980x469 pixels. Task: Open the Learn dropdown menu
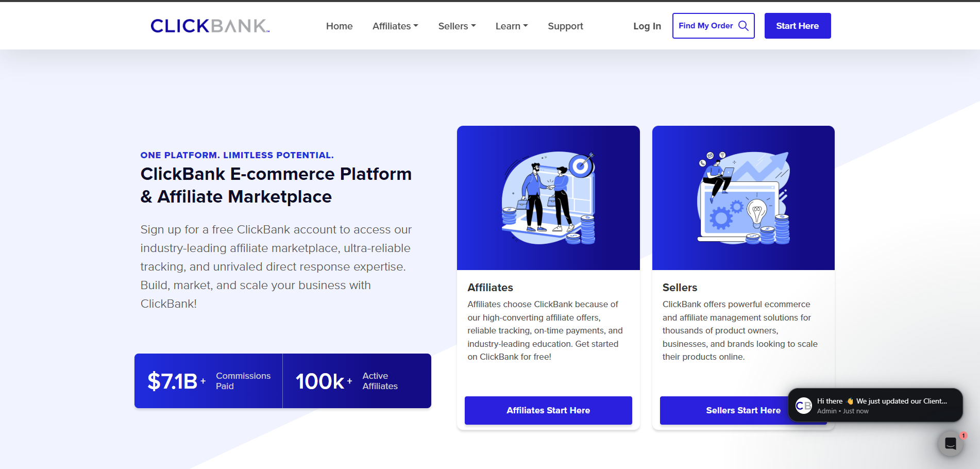511,26
